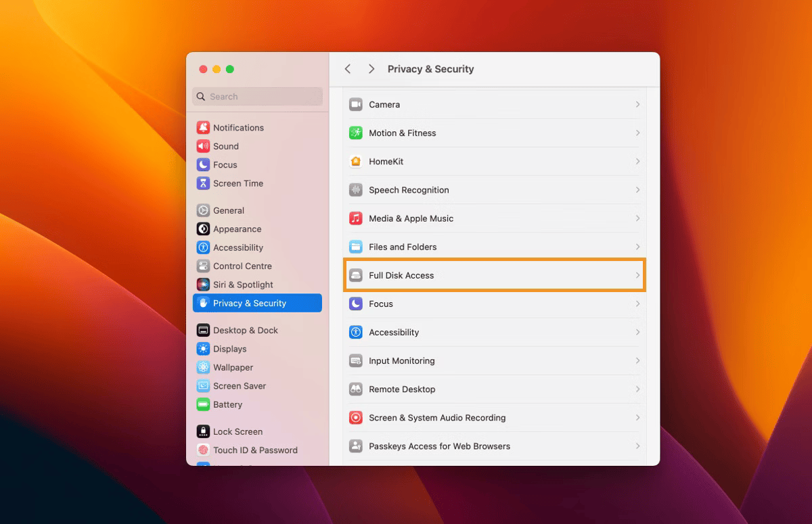Click the Siri & Spotlight icon
This screenshot has width=812, height=524.
[203, 285]
